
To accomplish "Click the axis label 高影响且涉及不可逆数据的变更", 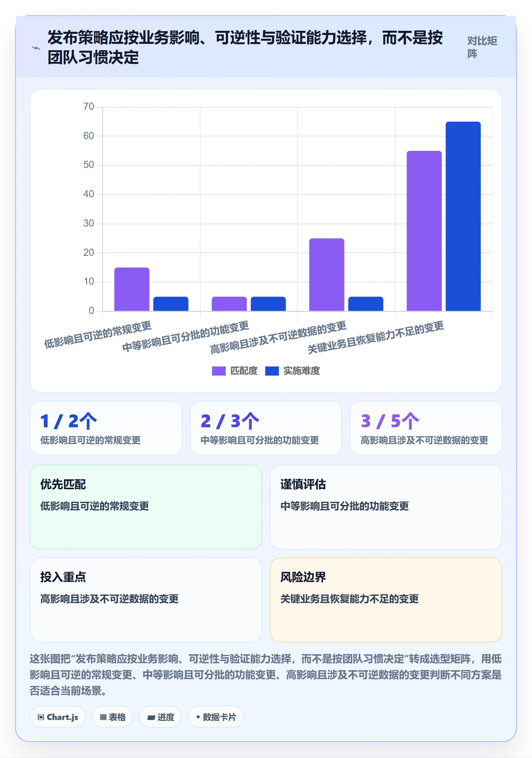I will (x=278, y=338).
